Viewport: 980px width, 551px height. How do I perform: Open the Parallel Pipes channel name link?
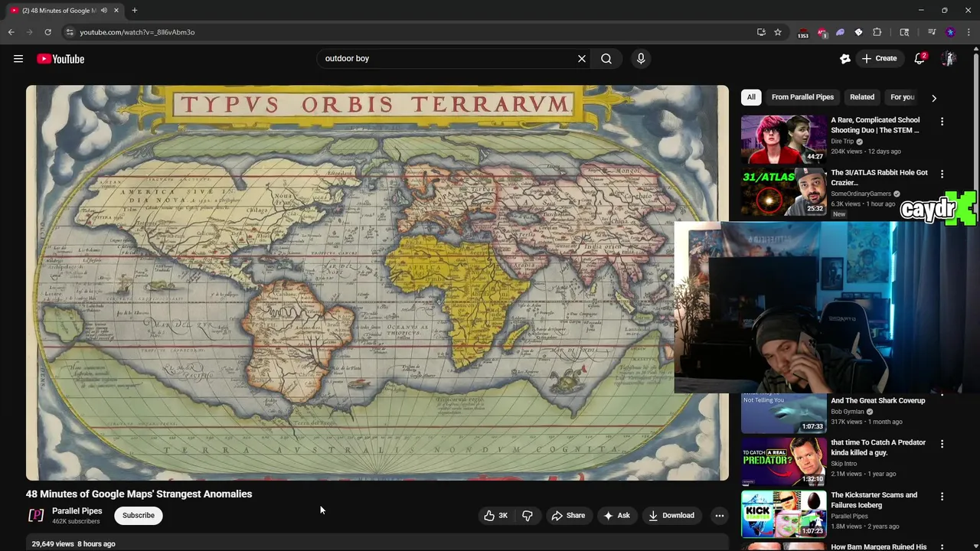pyautogui.click(x=77, y=511)
